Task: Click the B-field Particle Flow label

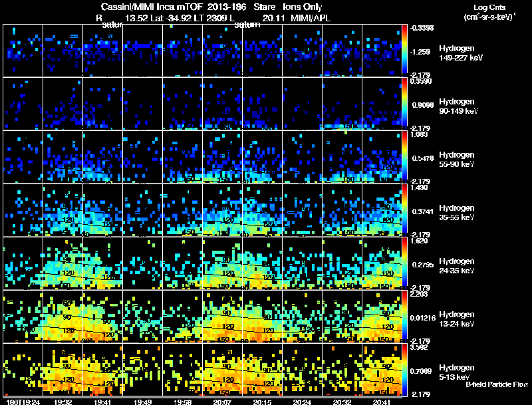Action: coord(496,384)
